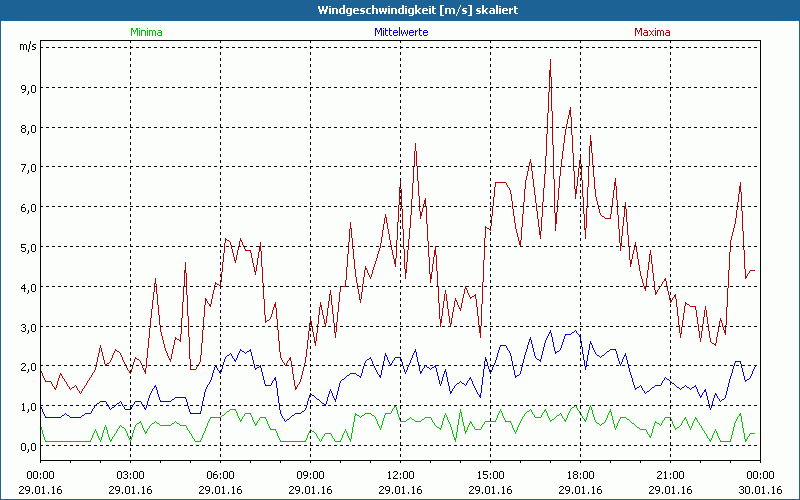Click the Windgeschwindigkeit chart title bar
This screenshot has height=500, width=800.
[x=400, y=9]
